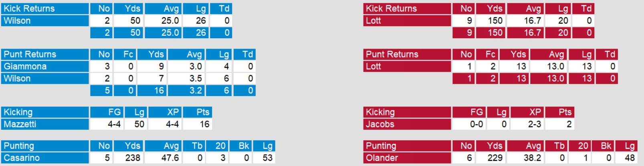Click Mazzetti's 4-4 field goal cell
Image resolution: width=644 pixels, height=166 pixels.
click(107, 124)
